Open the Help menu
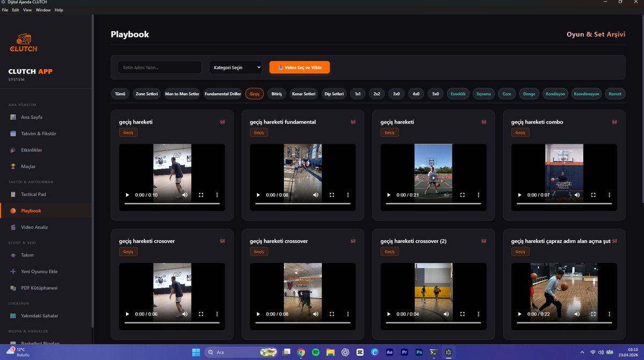 tap(58, 10)
